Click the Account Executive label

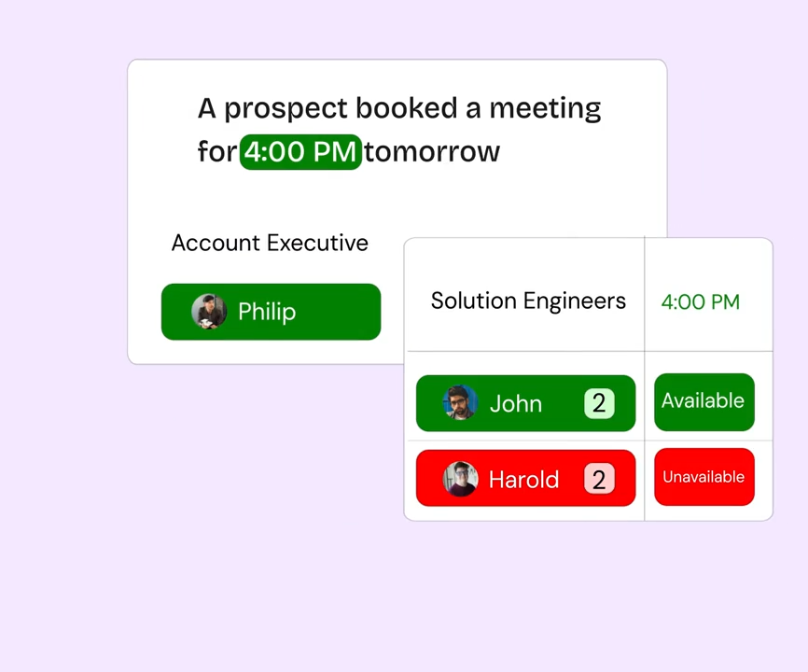pyautogui.click(x=270, y=243)
